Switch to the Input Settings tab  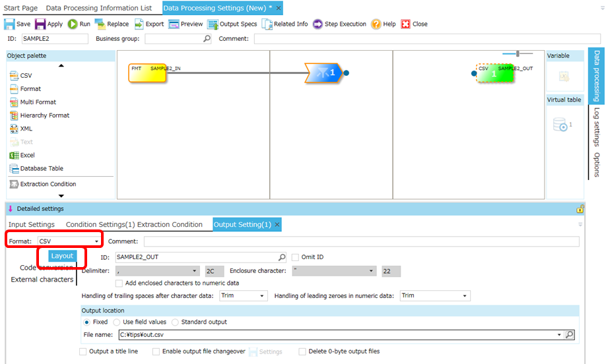coord(32,225)
